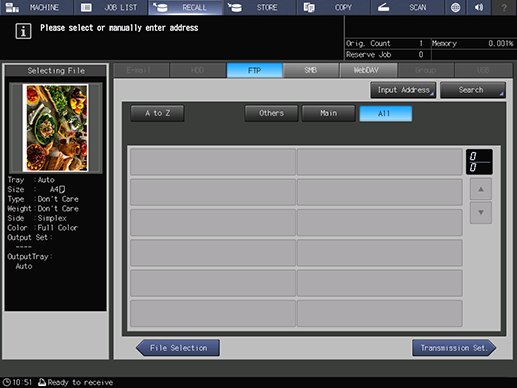Click the A4 paper size icon
This screenshot has height=388, width=517.
62,190
